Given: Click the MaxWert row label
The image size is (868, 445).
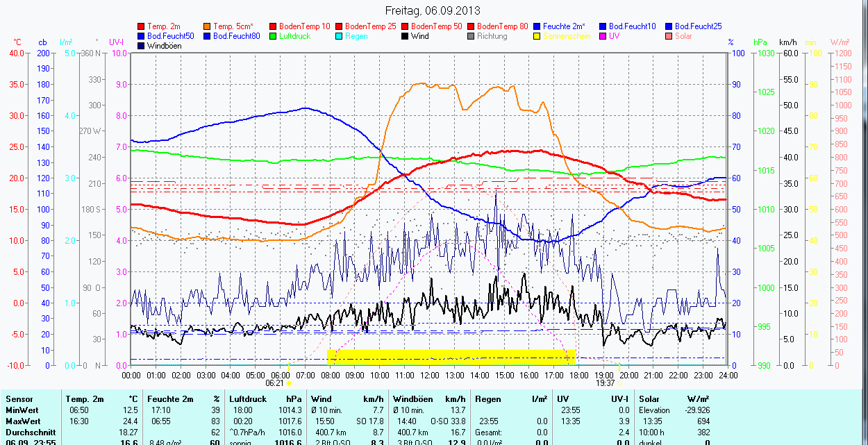Looking at the screenshot, I should point(23,421).
